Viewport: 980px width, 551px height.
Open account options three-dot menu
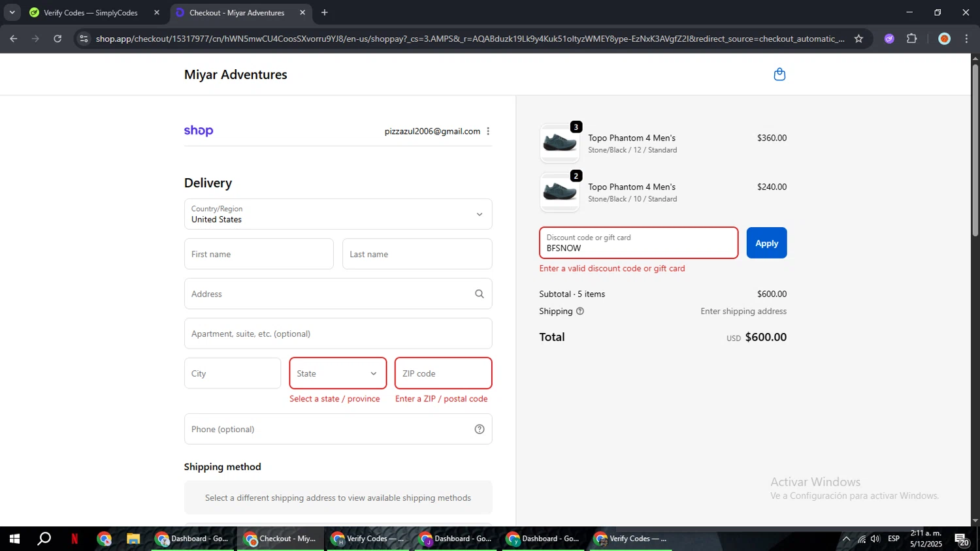[x=488, y=131]
